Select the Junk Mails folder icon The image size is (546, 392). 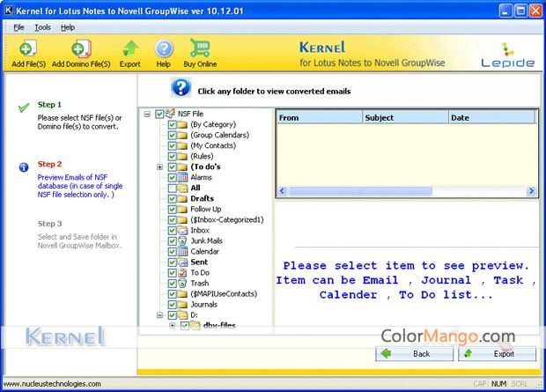[184, 240]
